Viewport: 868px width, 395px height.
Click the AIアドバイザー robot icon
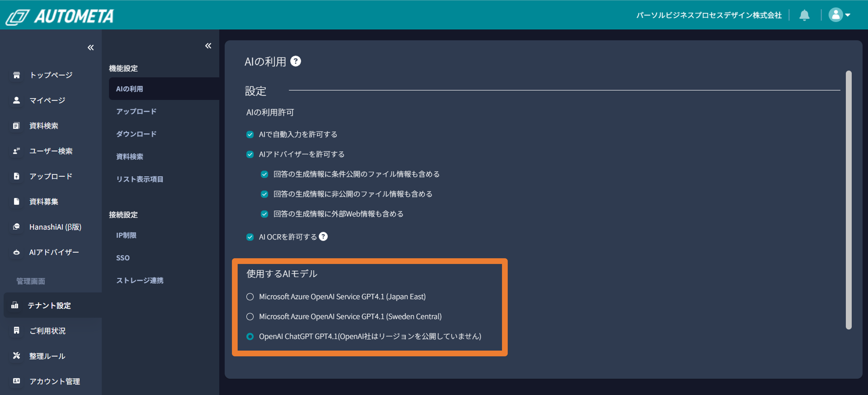tap(17, 252)
